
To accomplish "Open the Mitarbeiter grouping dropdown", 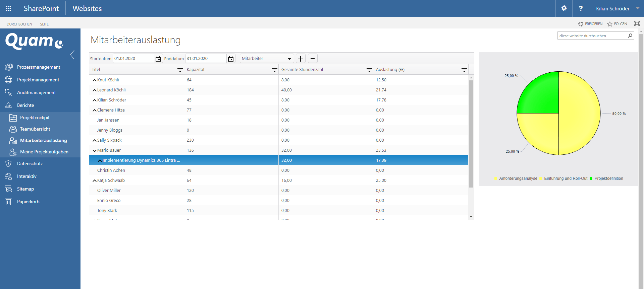I will [x=267, y=59].
